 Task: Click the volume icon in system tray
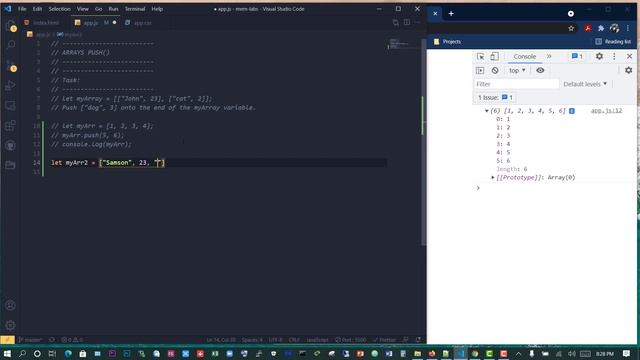(x=572, y=353)
